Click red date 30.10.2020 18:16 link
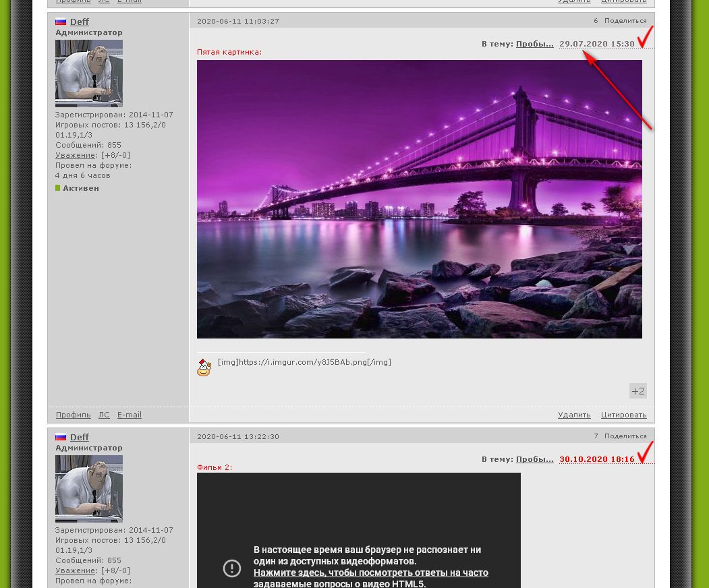 [597, 459]
